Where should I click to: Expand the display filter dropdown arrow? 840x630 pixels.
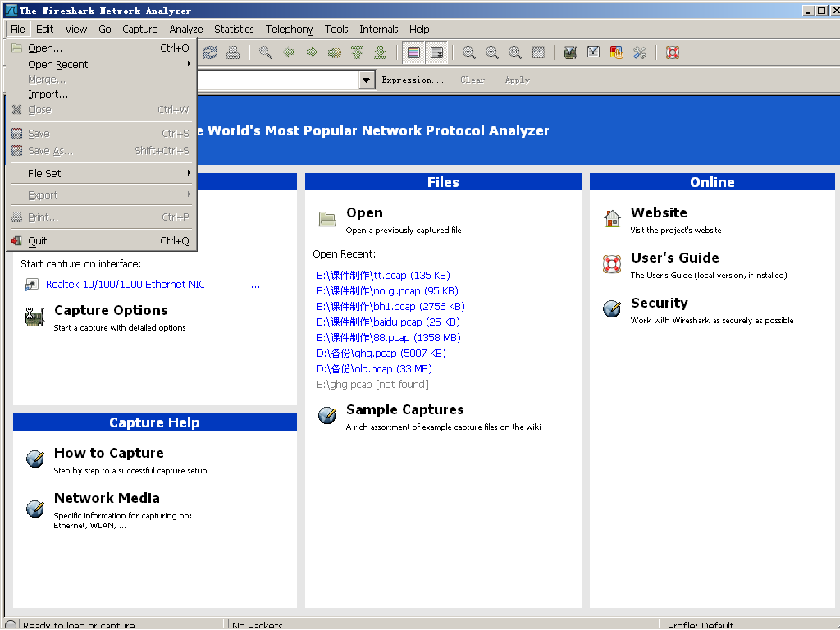[366, 80]
